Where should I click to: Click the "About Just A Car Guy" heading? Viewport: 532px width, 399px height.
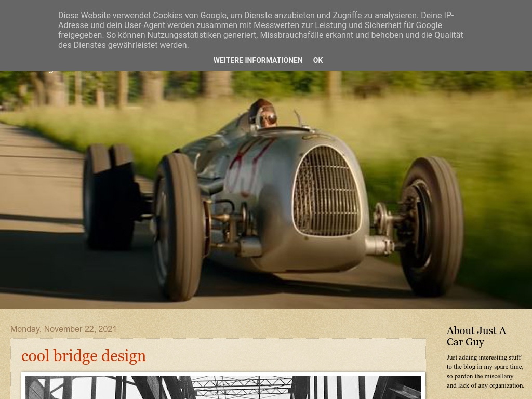click(x=476, y=336)
